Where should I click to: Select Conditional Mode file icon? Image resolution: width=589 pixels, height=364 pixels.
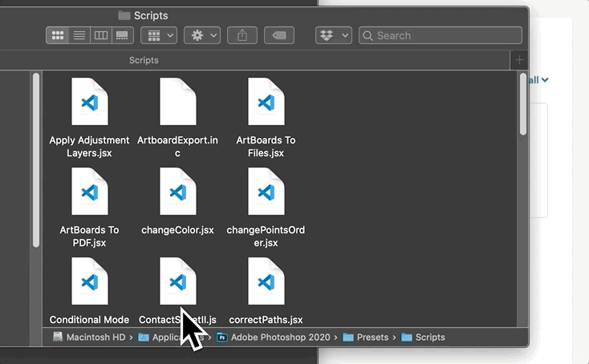[90, 281]
